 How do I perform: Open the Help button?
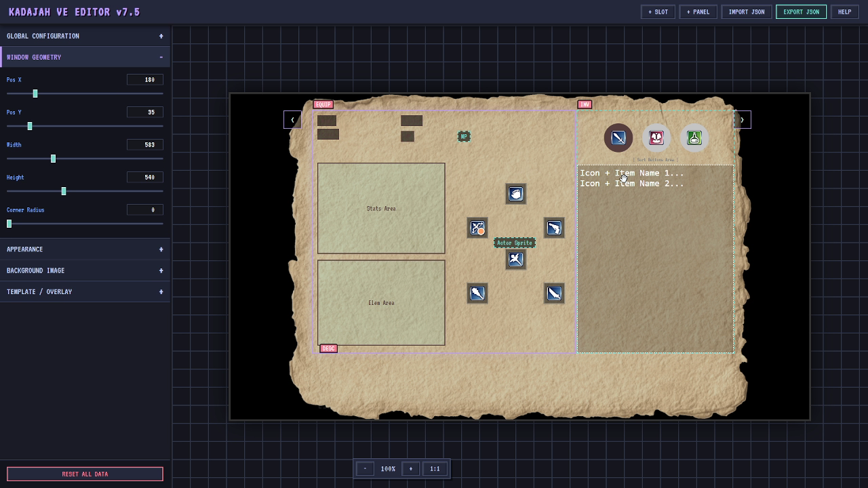click(844, 12)
